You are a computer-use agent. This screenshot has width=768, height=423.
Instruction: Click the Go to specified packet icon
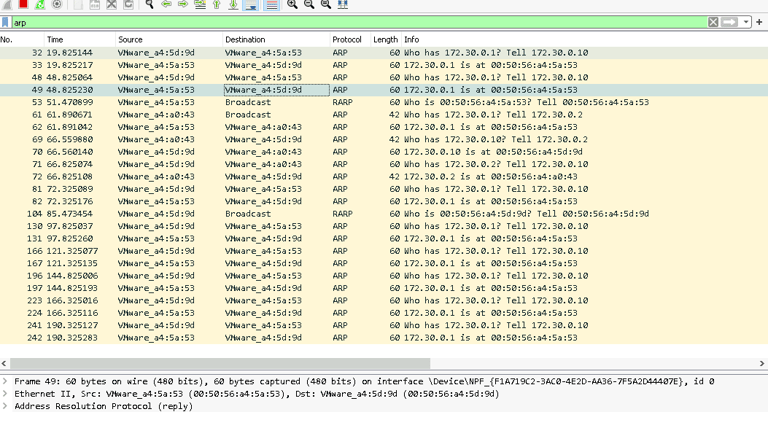click(200, 4)
